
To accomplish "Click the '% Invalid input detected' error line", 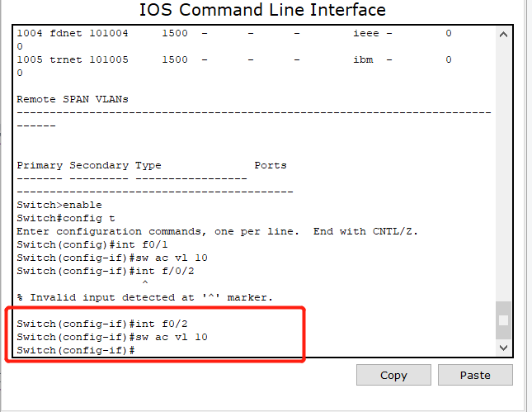I will (x=144, y=297).
